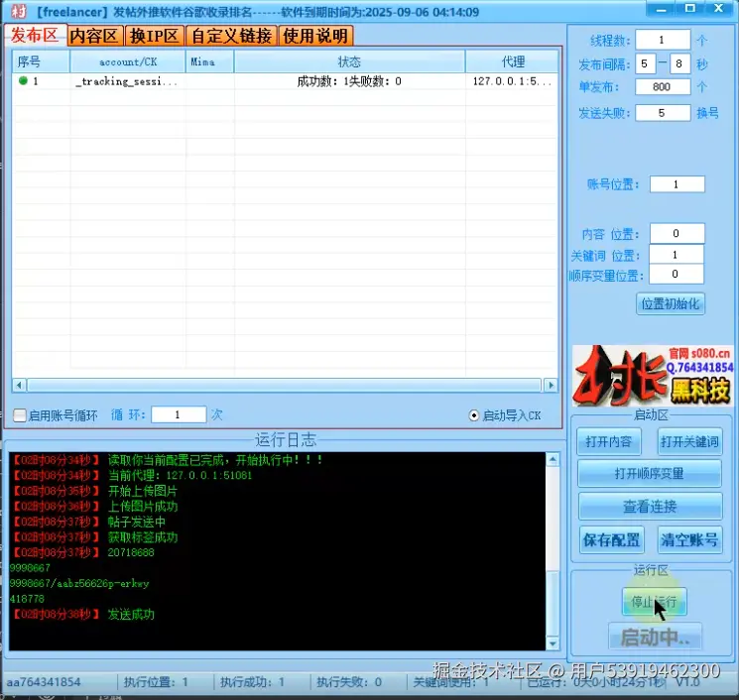739x700 pixels.
Task: Click the 发送成功 log line
Action: 131,615
